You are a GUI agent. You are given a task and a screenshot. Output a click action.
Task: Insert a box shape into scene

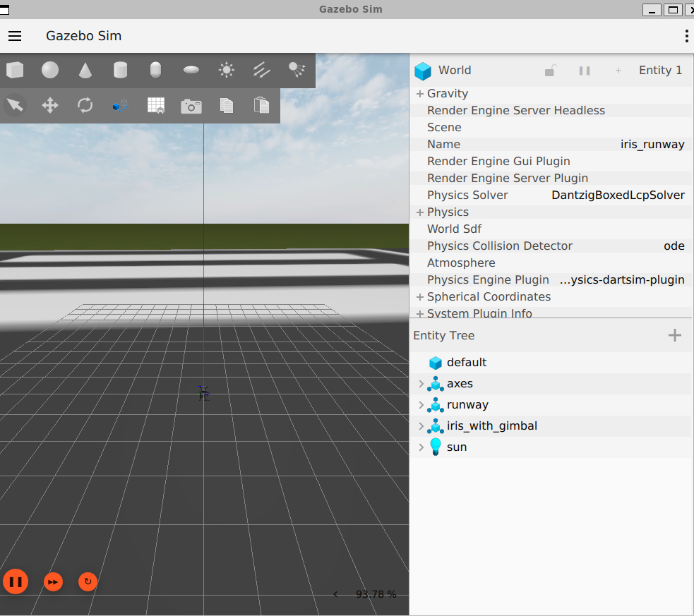click(15, 70)
